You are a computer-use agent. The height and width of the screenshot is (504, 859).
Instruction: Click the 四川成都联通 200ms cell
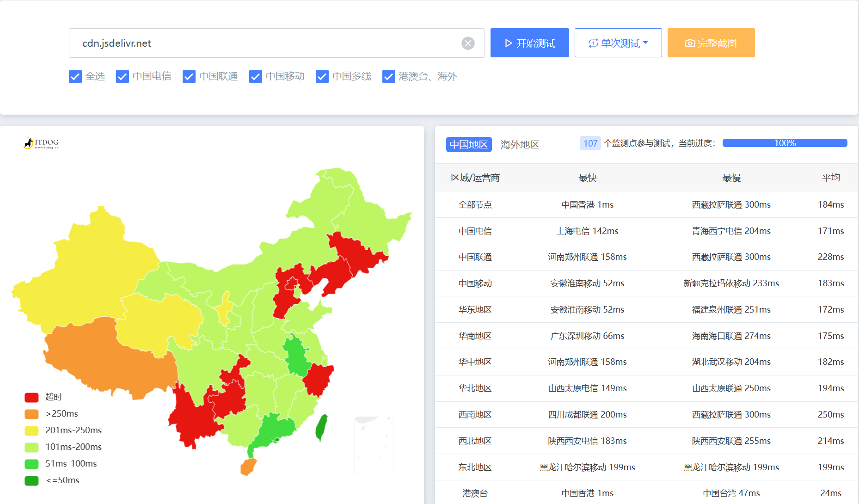[x=588, y=415]
